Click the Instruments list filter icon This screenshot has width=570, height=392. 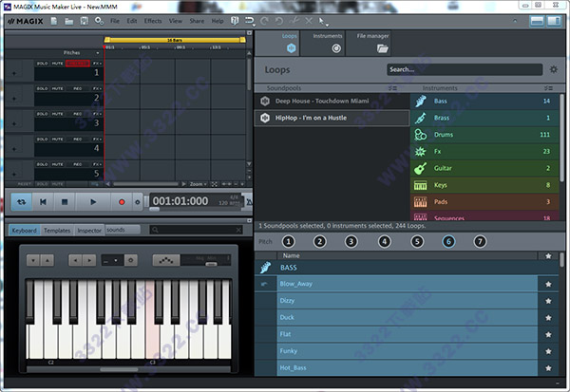548,88
